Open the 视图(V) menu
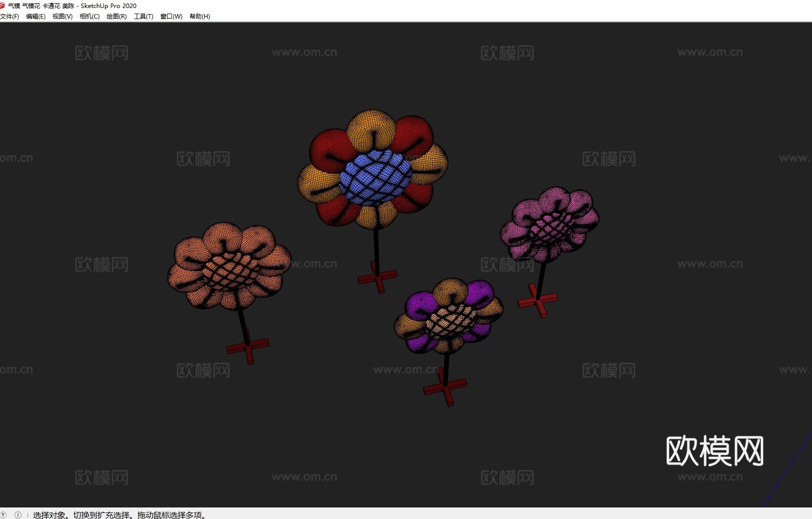Screen dimensions: 812x519 coord(63,16)
